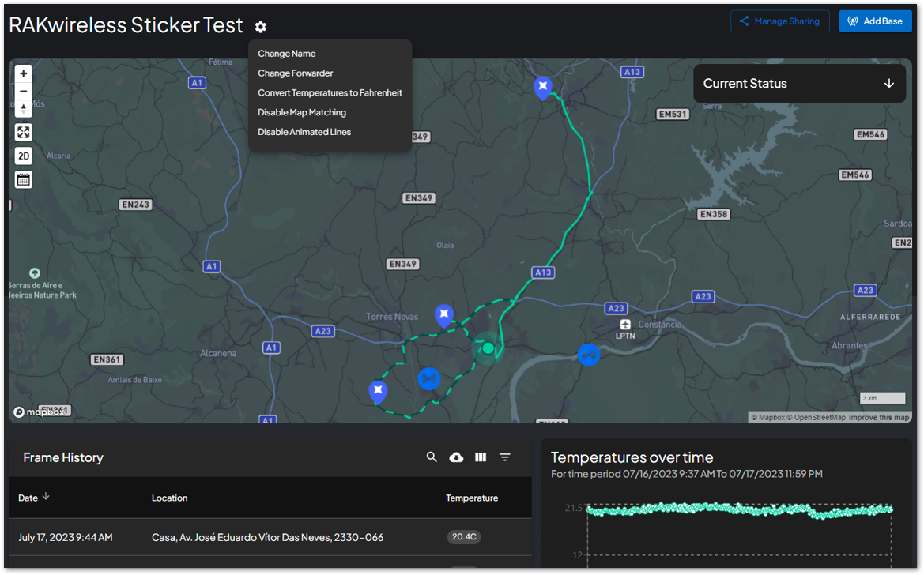Choose Change Name from the menu

point(286,54)
